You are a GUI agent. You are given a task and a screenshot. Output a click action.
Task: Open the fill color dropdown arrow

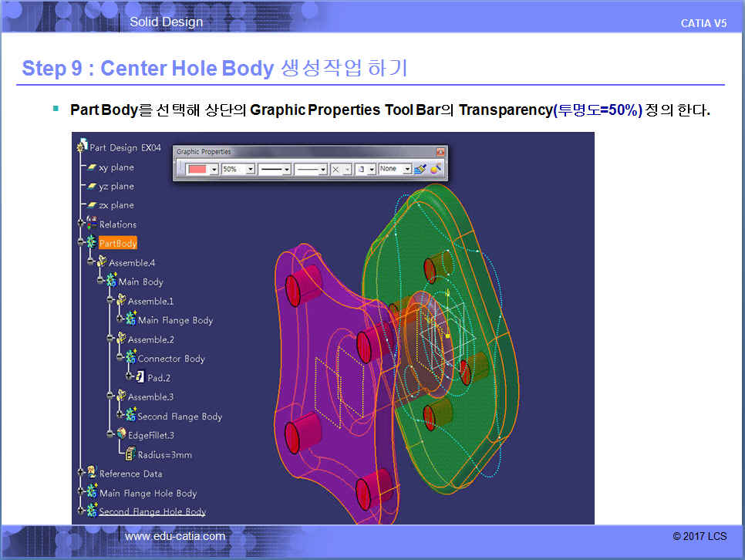click(x=214, y=169)
